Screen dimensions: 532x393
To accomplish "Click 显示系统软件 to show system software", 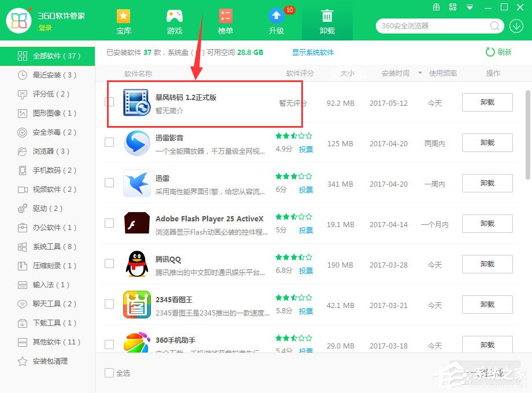I will tap(313, 51).
